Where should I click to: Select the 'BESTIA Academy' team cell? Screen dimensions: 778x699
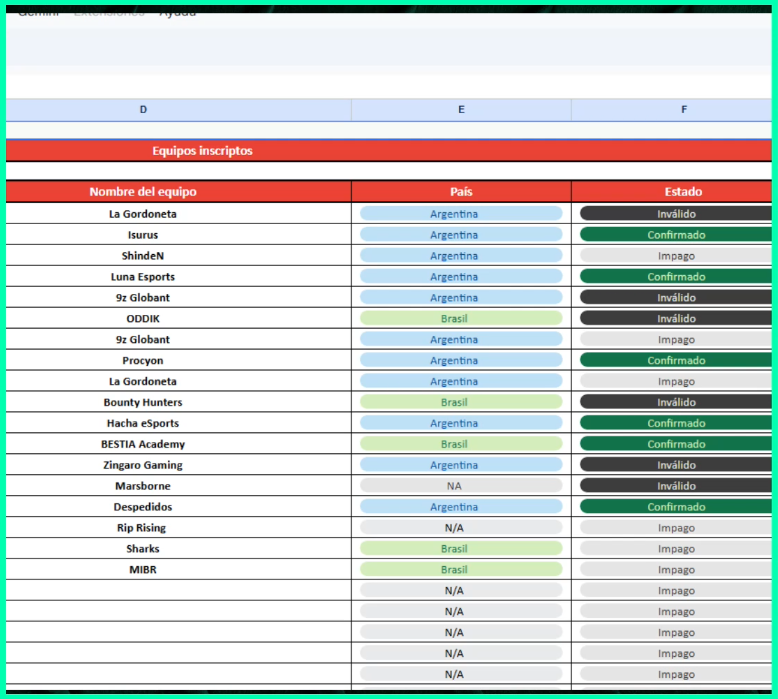(179, 444)
